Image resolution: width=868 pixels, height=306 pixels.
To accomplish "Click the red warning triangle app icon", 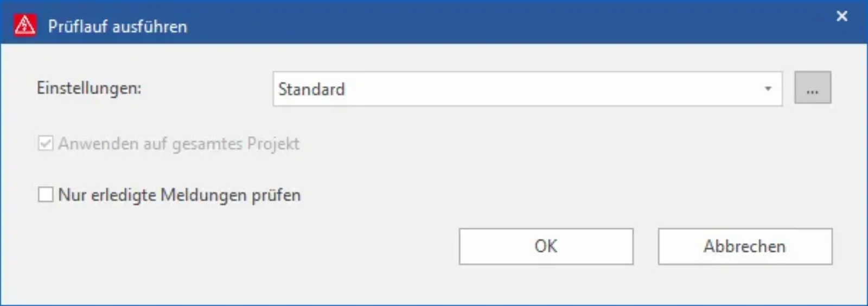I will tap(25, 25).
